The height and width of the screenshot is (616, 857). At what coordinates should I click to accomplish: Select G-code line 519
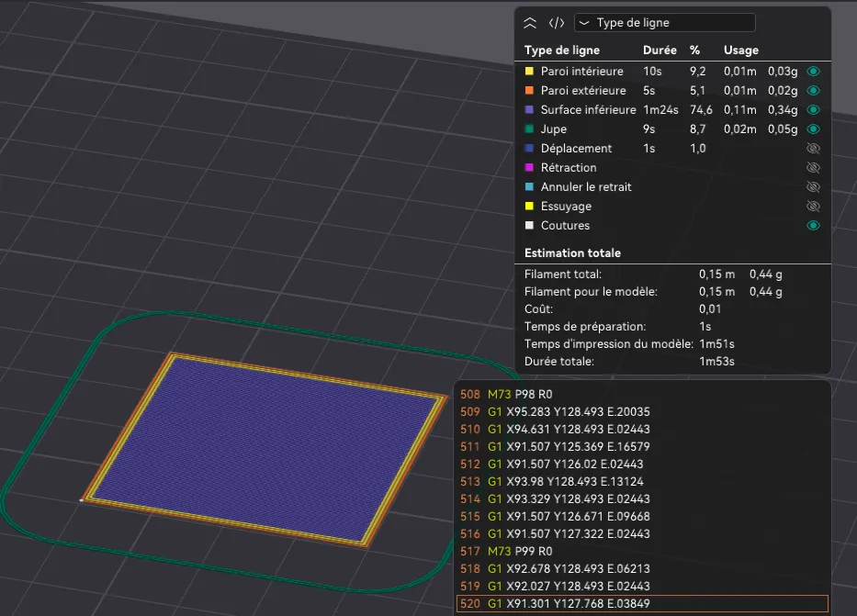point(642,586)
